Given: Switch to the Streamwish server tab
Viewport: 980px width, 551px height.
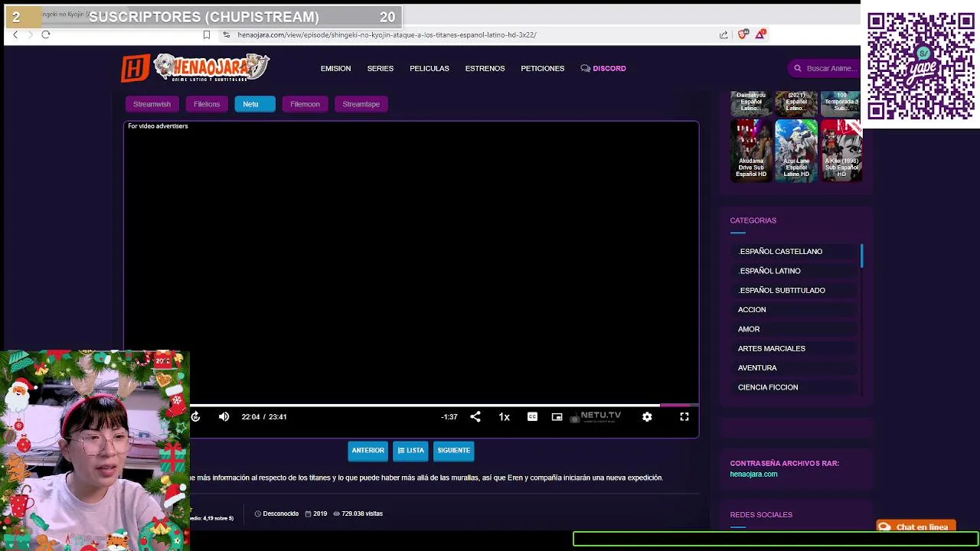Looking at the screenshot, I should coord(152,104).
